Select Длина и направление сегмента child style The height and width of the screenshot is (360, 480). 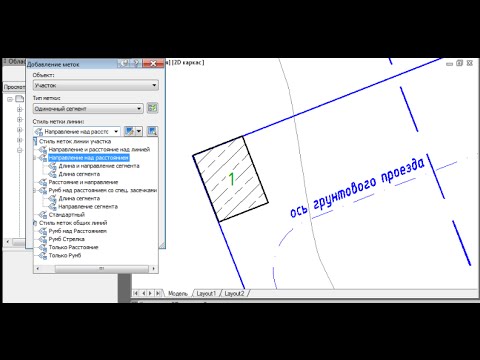pos(99,166)
